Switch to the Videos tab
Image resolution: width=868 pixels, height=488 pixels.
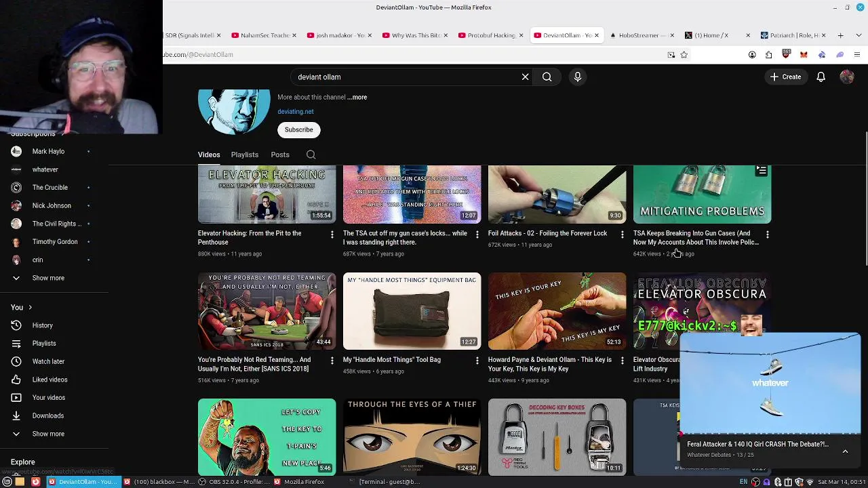click(x=209, y=155)
